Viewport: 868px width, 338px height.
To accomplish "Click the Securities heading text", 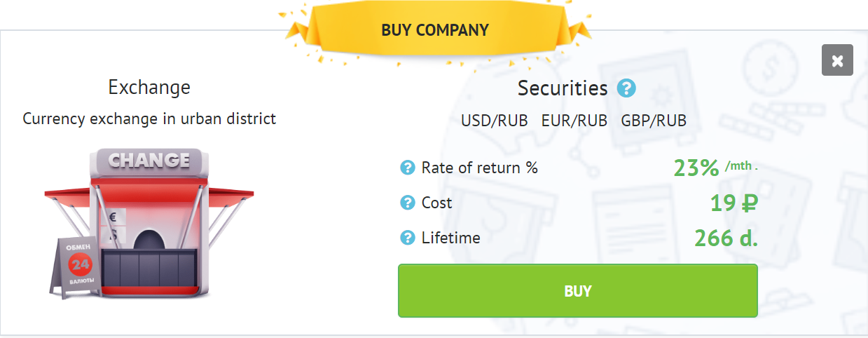I will (563, 88).
